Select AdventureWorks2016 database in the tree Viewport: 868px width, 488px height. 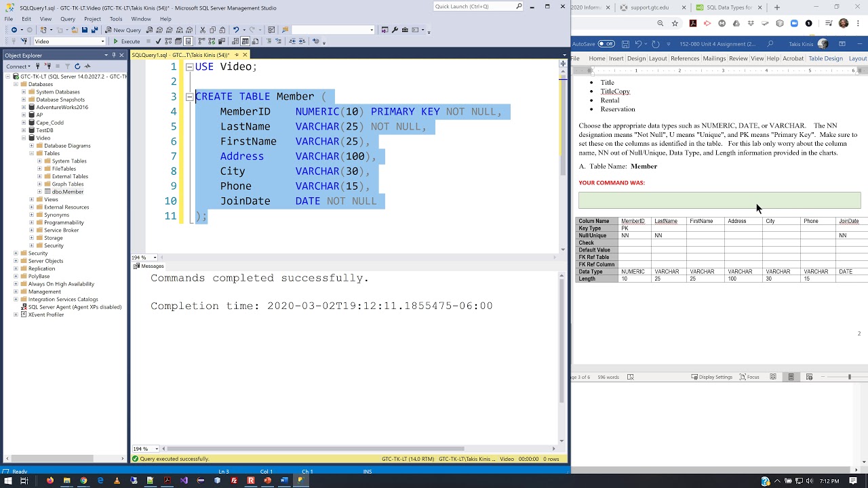pyautogui.click(x=62, y=107)
